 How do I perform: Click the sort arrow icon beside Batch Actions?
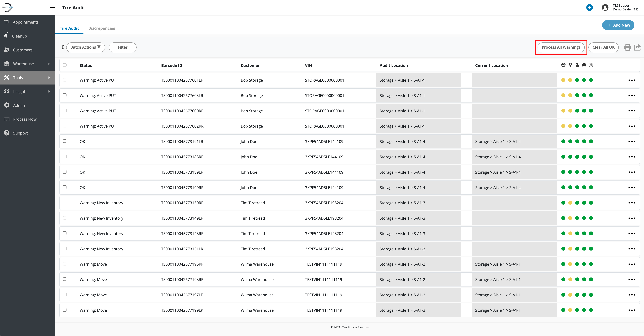pos(63,47)
